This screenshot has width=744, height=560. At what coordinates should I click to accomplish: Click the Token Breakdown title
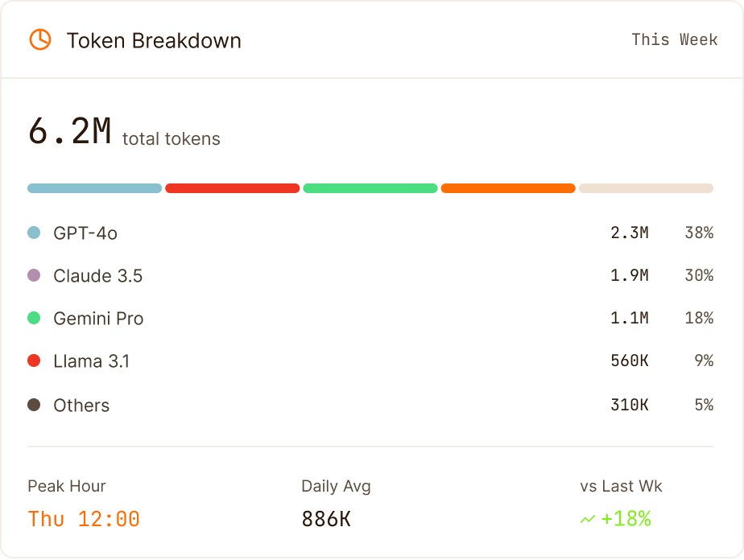(154, 40)
